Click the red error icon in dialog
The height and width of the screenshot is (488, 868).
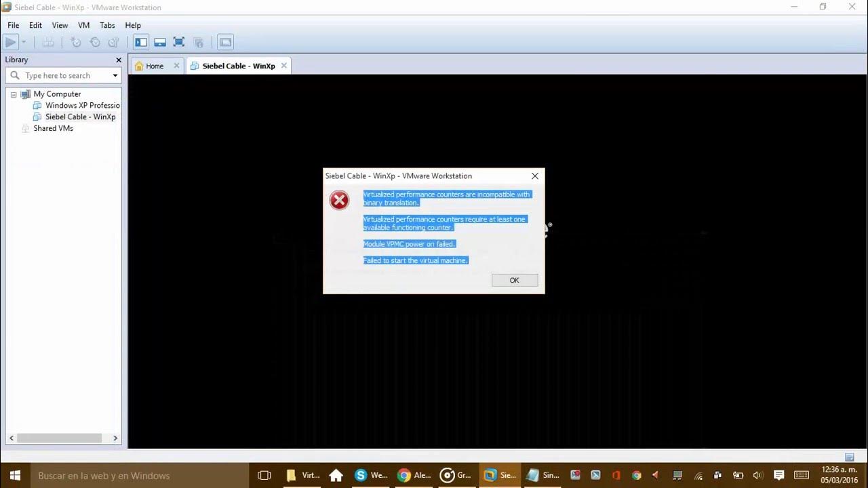point(339,200)
